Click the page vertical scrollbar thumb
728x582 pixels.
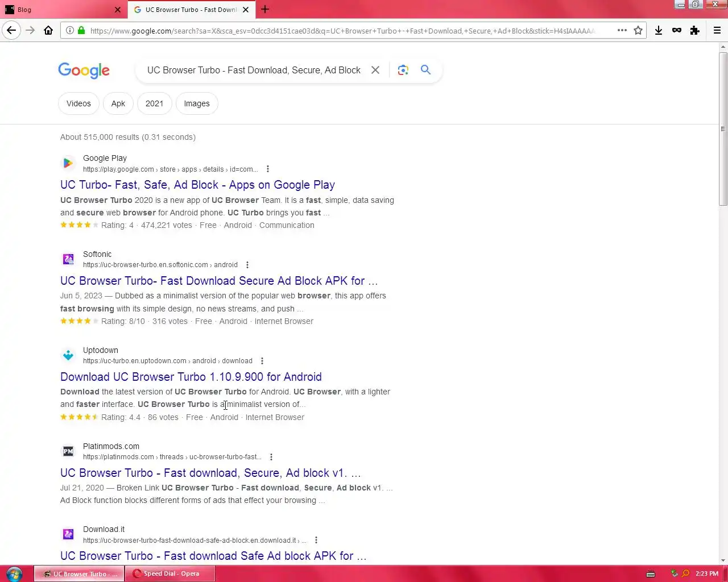[723, 129]
